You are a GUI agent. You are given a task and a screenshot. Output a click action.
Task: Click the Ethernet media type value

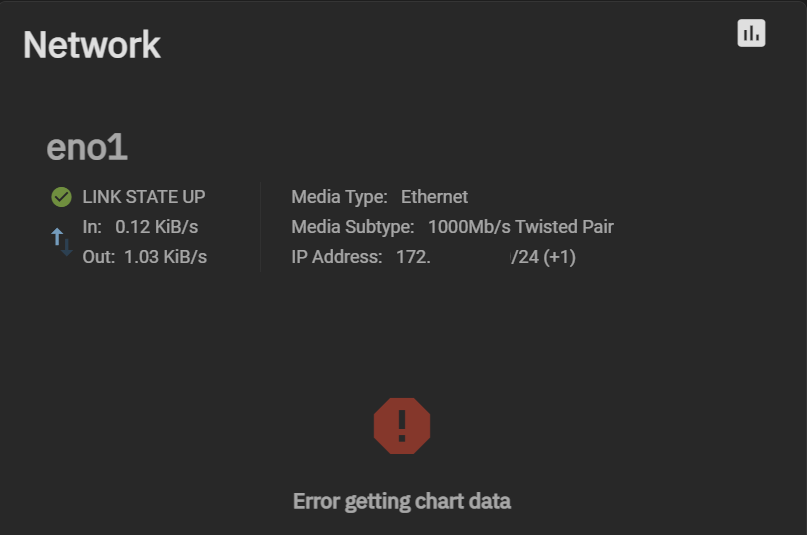(x=434, y=197)
